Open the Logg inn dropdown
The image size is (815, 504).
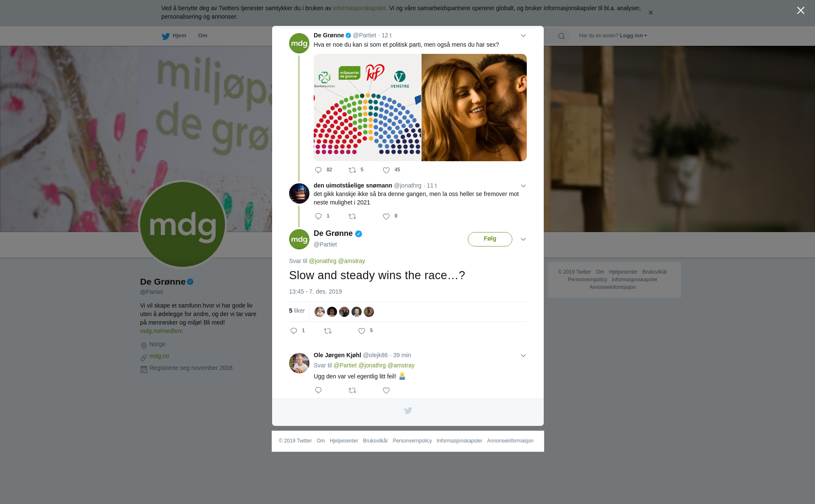(633, 36)
